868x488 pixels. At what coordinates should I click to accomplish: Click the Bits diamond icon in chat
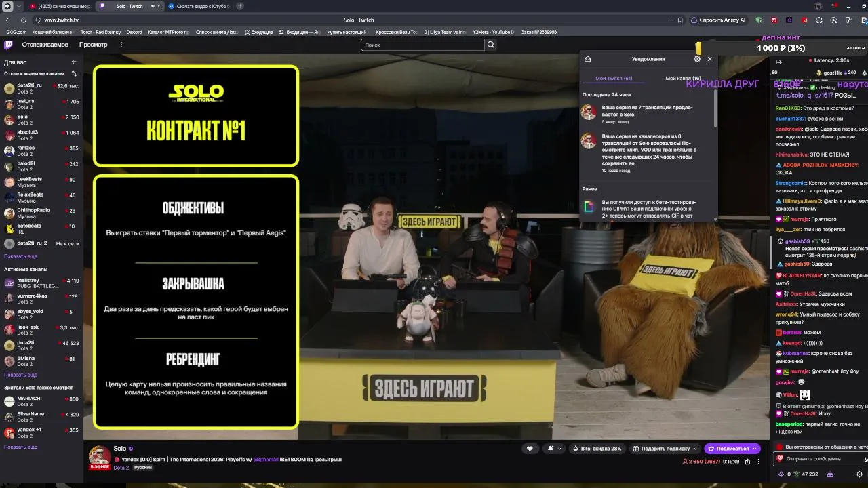(781, 474)
